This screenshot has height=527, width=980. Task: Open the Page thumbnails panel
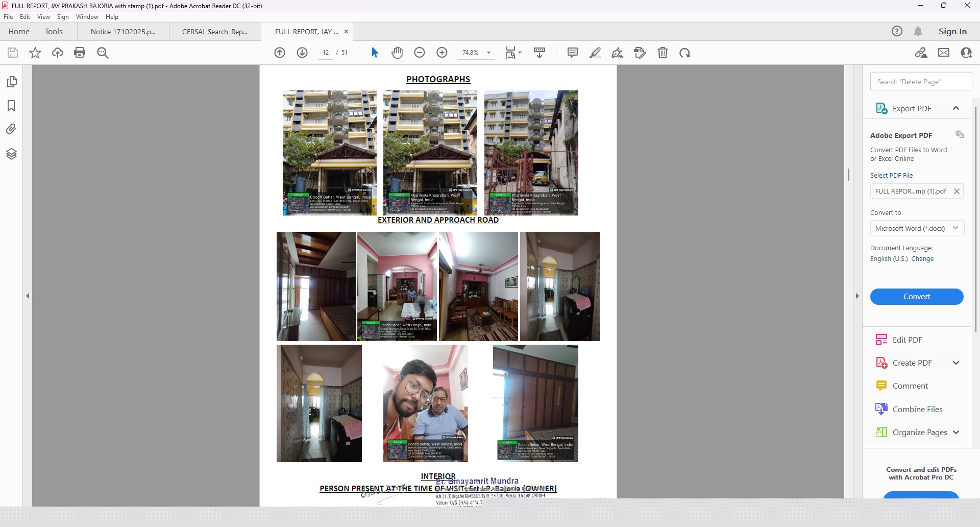point(12,82)
